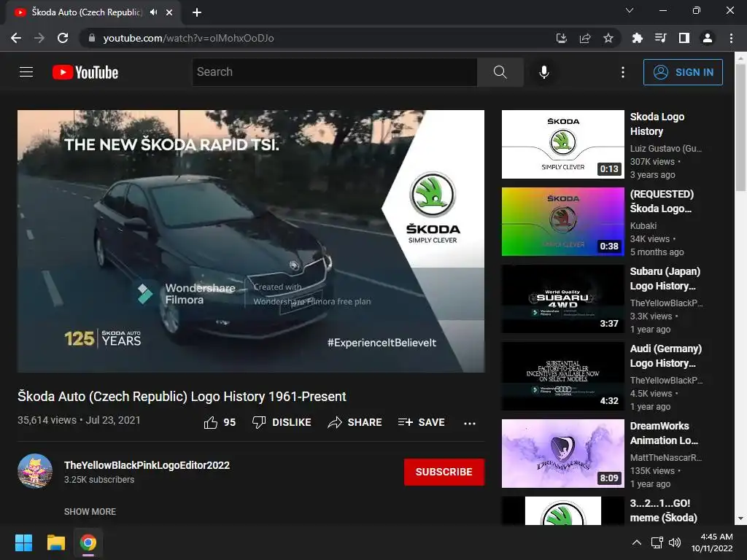Screen dimensions: 747x560
Task: Open the Extensions puzzle icon
Action: click(x=637, y=38)
